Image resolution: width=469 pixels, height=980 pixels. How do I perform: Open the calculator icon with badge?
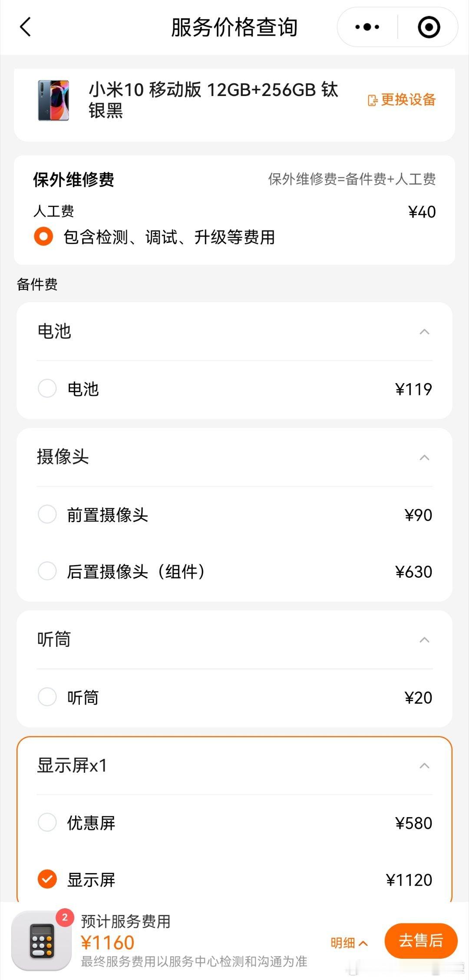(42, 940)
